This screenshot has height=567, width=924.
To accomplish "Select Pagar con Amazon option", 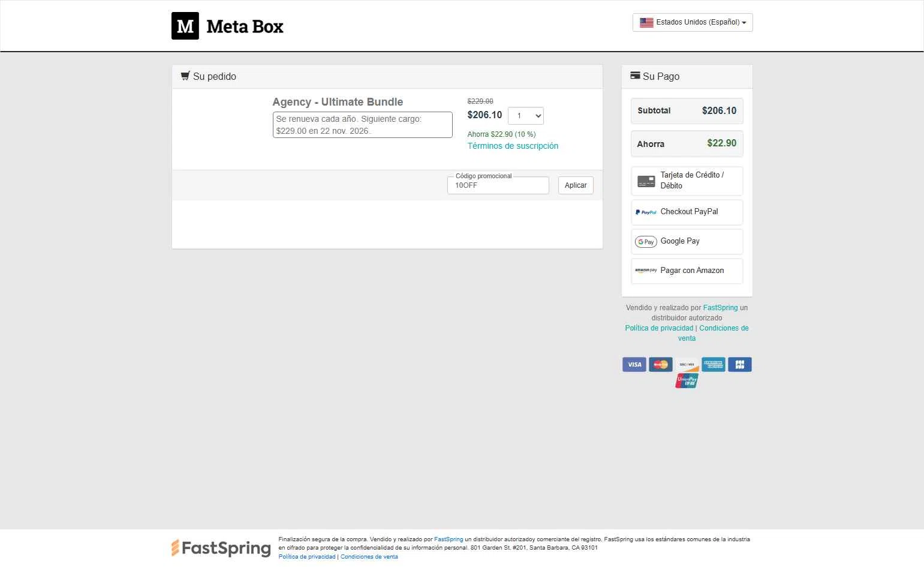I will point(687,271).
